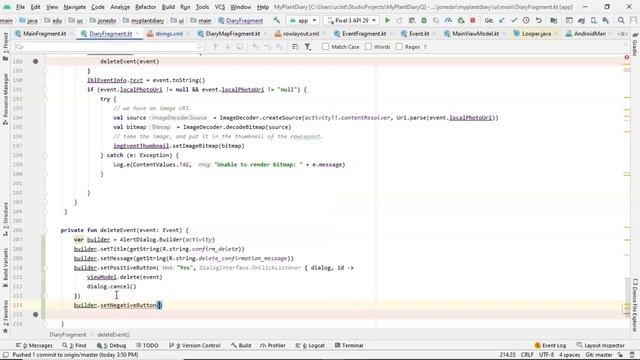Open the app run configuration dropdown
Viewport: 640px width, 360px height.
(x=302, y=20)
